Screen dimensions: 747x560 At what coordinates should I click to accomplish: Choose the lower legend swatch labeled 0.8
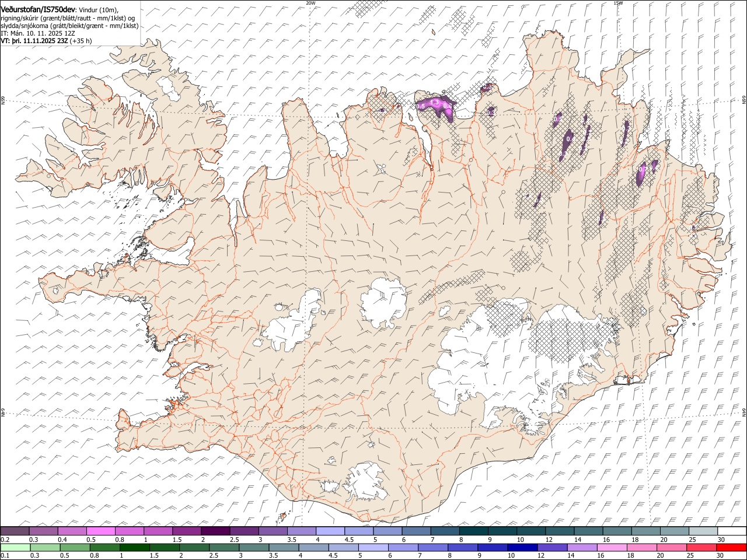[104, 547]
